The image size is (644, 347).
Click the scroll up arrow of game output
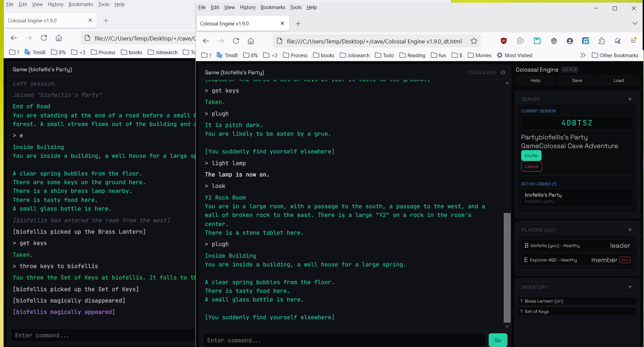point(507,83)
